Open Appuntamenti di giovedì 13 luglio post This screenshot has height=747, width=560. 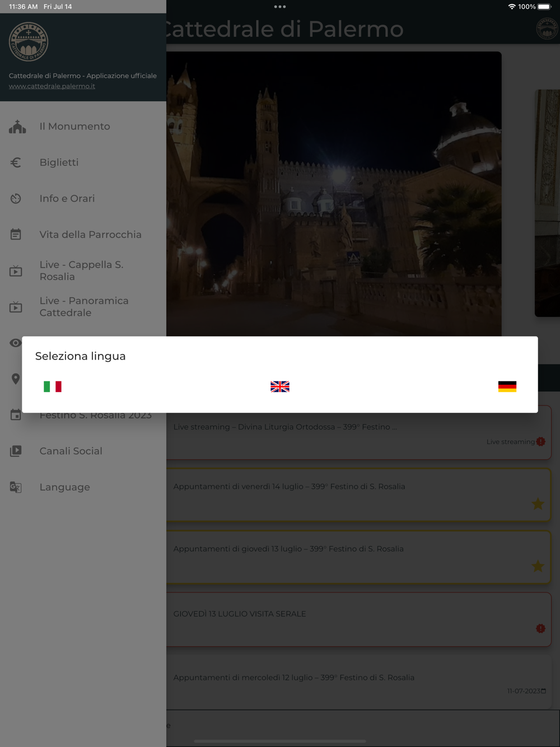358,557
